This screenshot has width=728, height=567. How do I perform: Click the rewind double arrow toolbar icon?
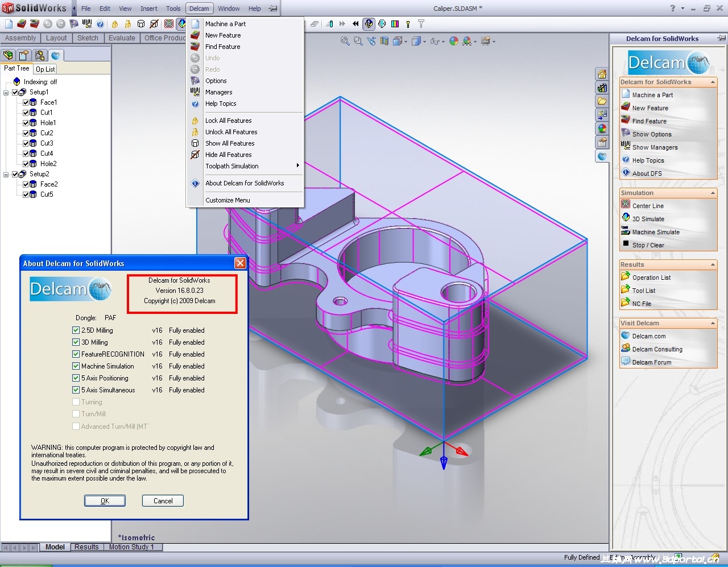click(x=355, y=24)
